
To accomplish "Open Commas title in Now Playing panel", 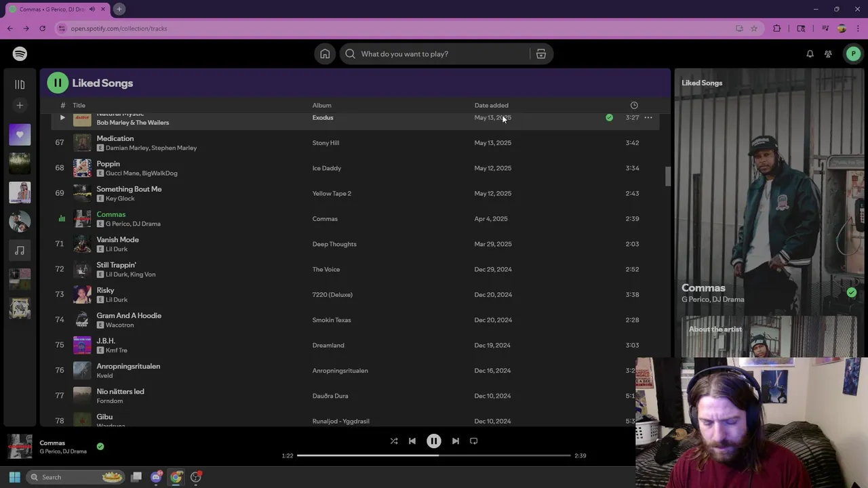I will tap(703, 287).
